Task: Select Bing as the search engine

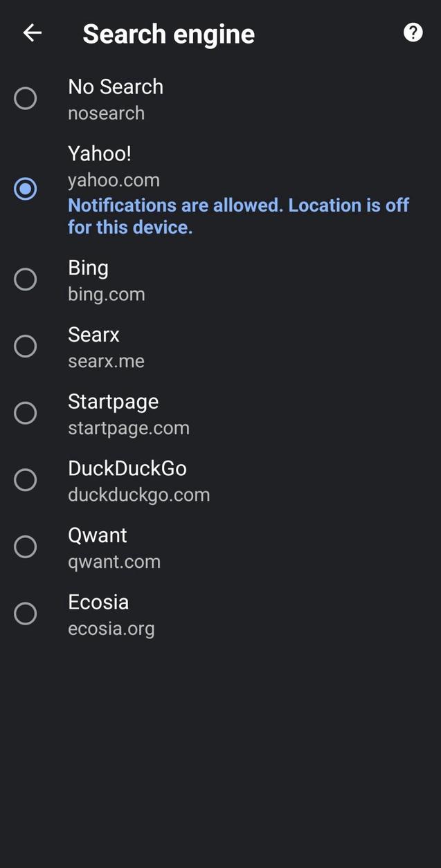Action: tap(25, 279)
